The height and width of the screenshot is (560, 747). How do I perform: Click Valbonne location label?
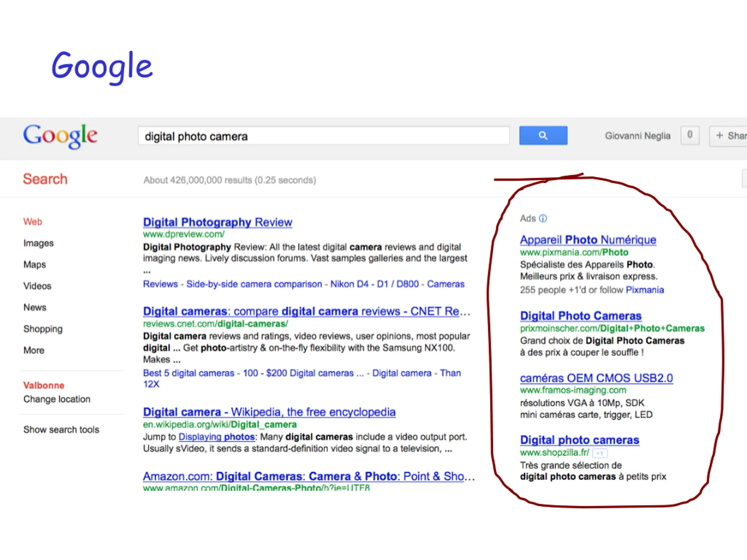click(43, 386)
